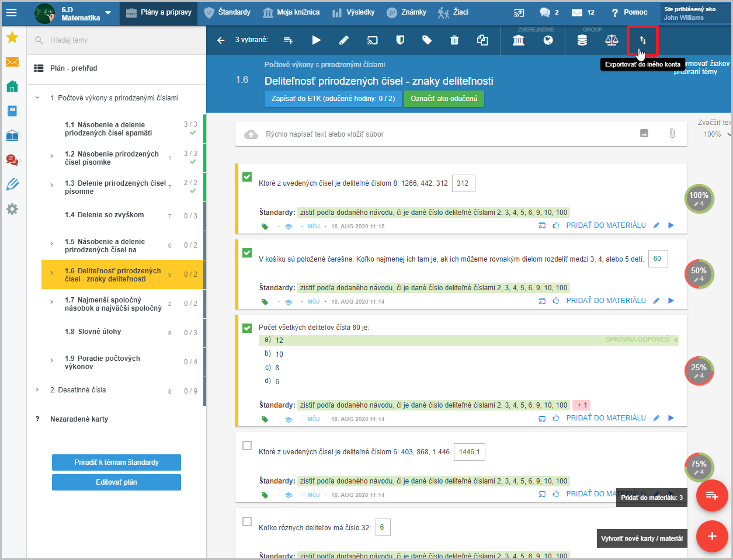Expand topic 1.7 Najmenší spoločný násobok
Viewport: 733px width, 560px height.
pyautogui.click(x=51, y=302)
